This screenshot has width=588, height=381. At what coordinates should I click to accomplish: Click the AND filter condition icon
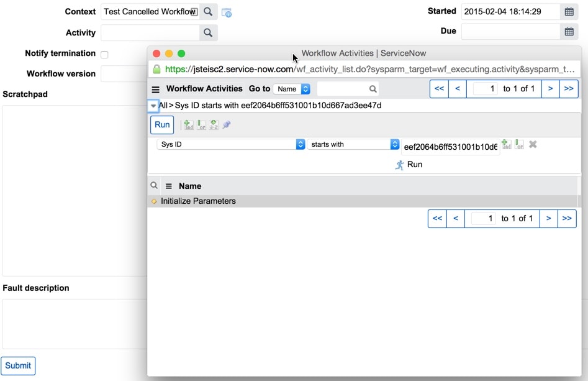tap(188, 124)
